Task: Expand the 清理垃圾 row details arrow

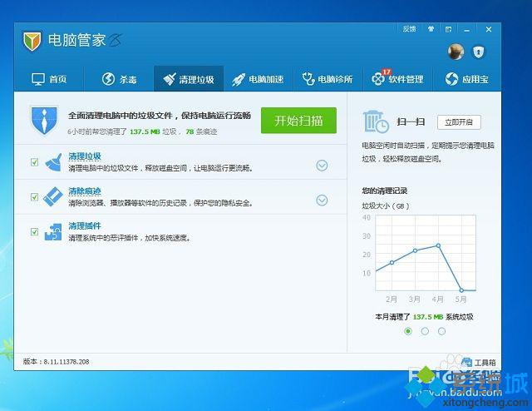Action: click(x=322, y=166)
